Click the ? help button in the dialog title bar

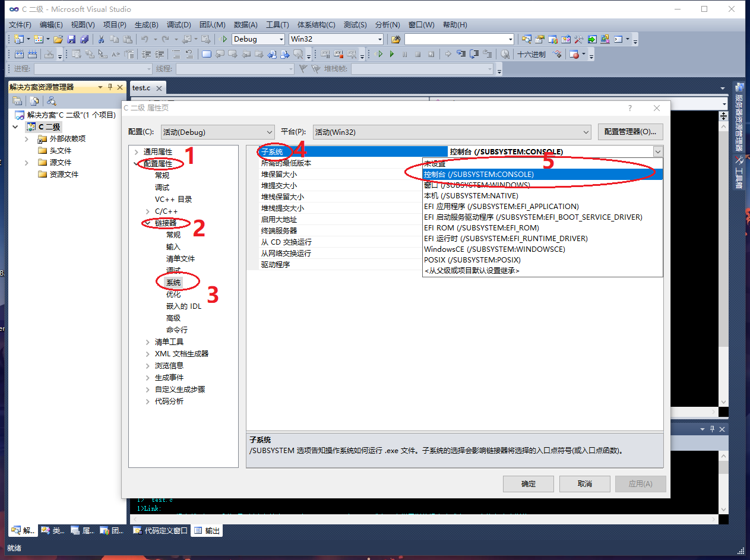coord(629,108)
